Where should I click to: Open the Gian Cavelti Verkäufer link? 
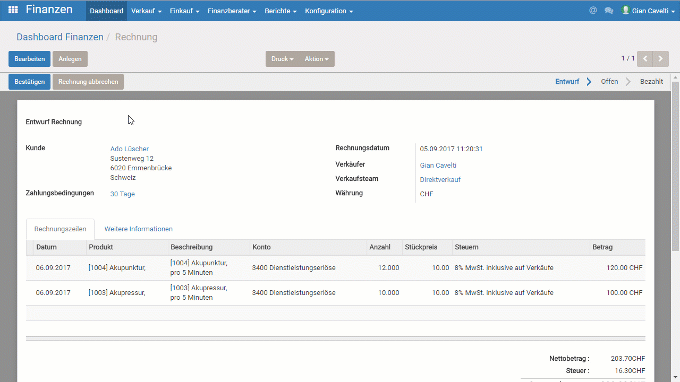coord(438,165)
